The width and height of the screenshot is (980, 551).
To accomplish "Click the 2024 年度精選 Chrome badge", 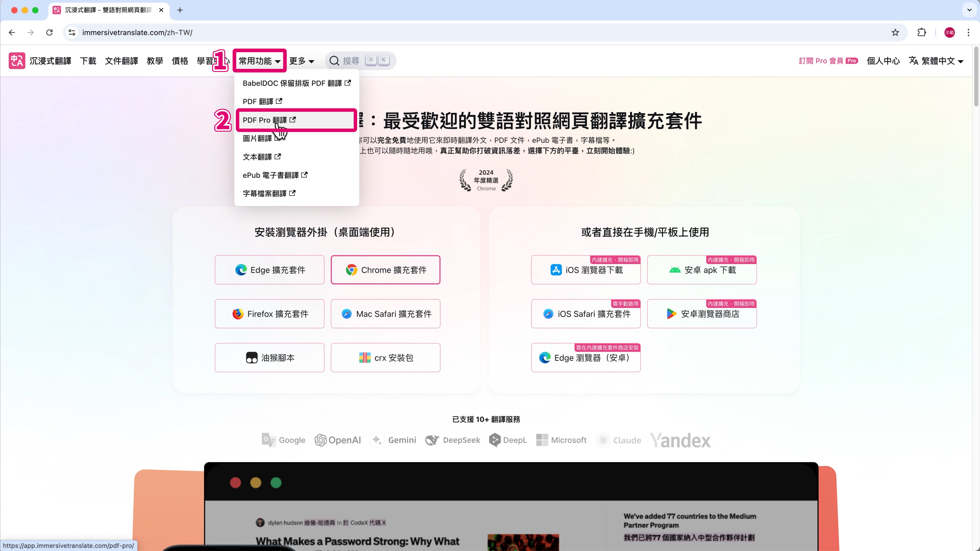I will point(486,180).
